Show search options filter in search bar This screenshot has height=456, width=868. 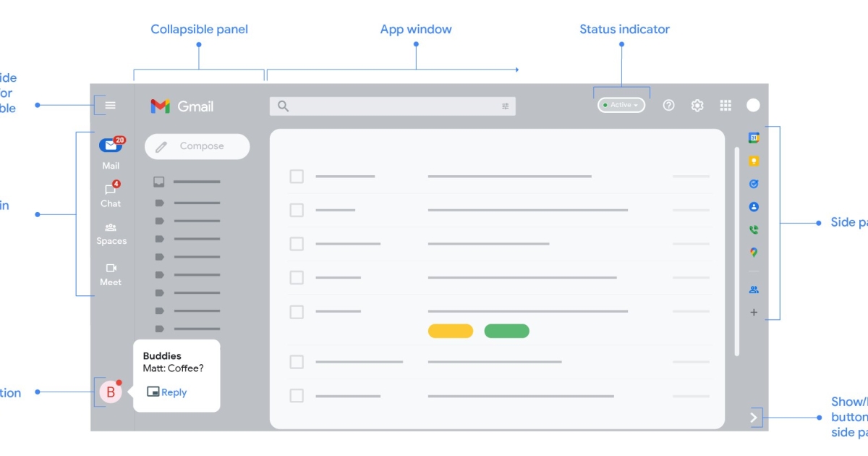click(506, 106)
